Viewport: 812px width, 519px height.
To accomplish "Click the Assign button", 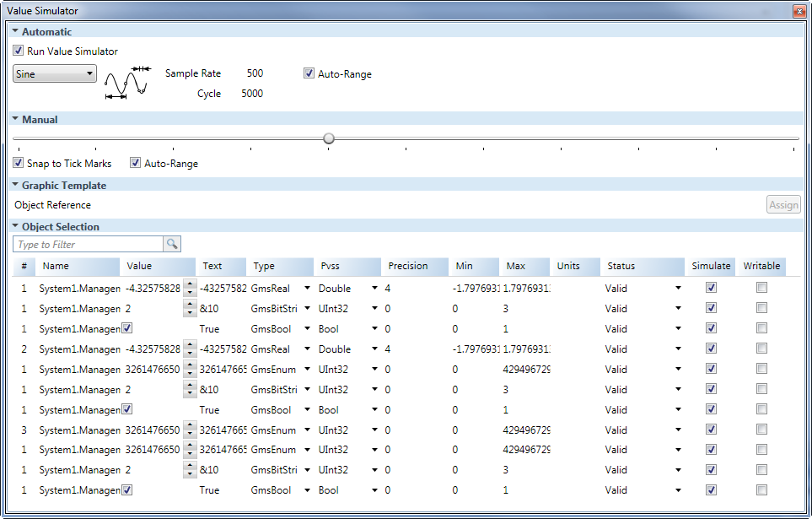I will 783,205.
